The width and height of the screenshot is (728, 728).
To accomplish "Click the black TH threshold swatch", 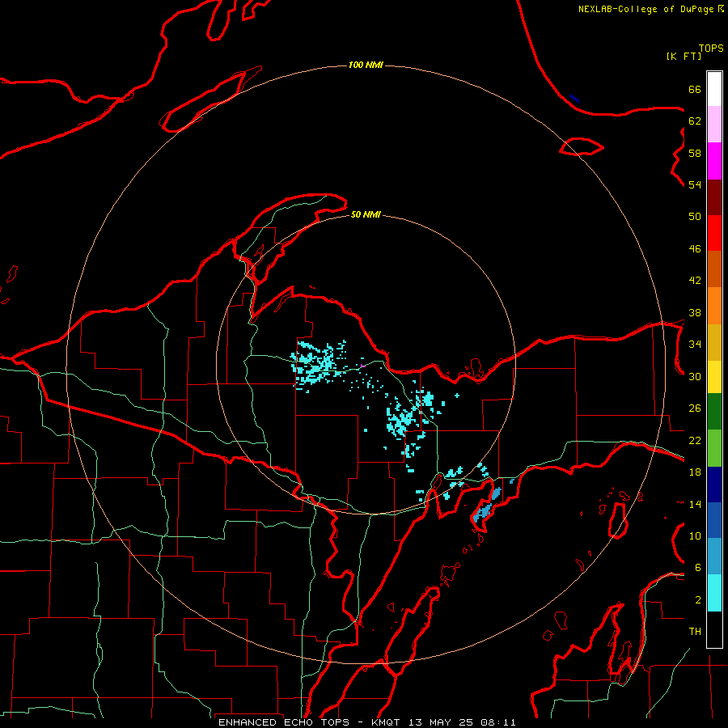I will (x=714, y=629).
